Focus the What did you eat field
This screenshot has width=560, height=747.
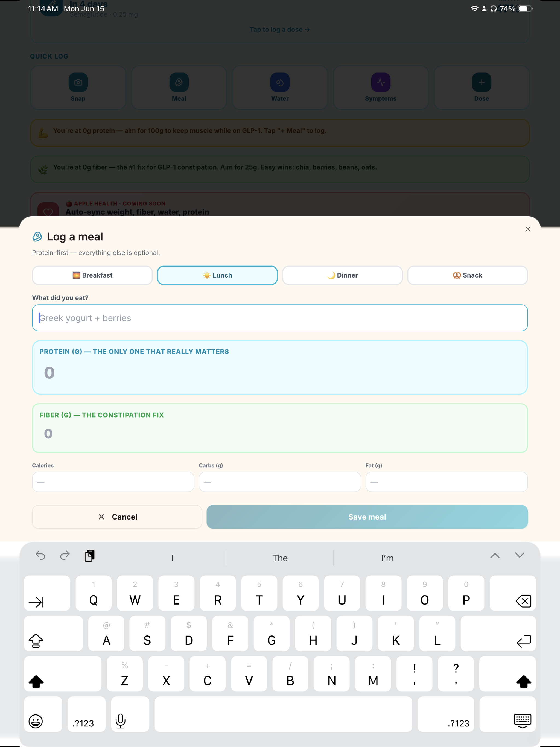click(x=280, y=318)
